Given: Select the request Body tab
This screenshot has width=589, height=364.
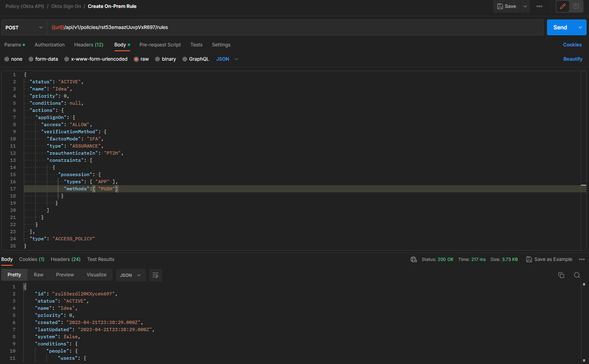Looking at the screenshot, I should pyautogui.click(x=122, y=45).
